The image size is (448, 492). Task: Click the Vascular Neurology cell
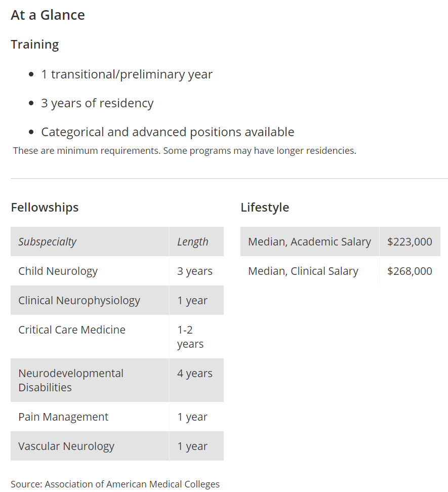pyautogui.click(x=90, y=446)
